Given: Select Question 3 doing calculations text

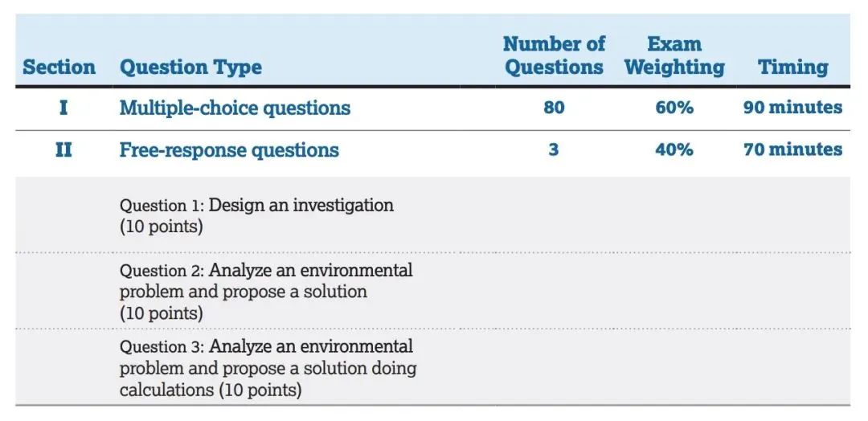Looking at the screenshot, I should (268, 369).
